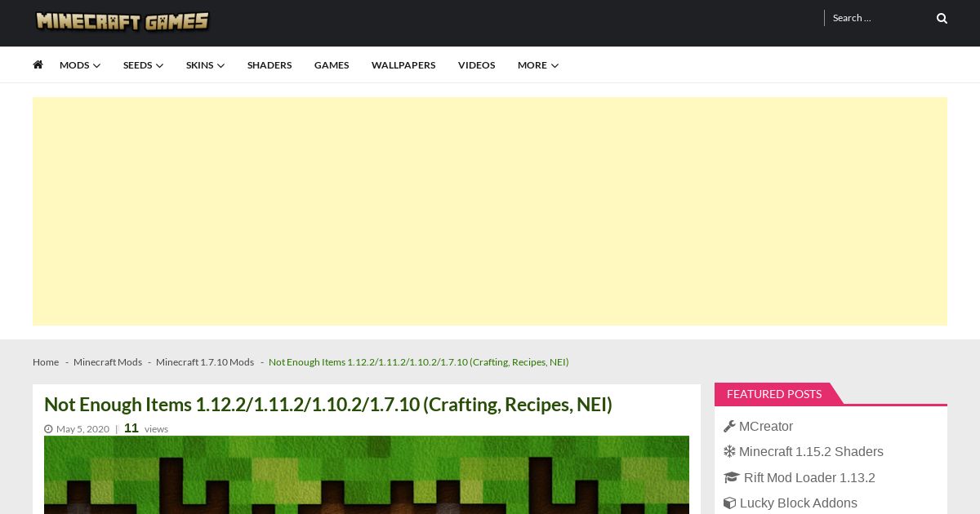Image resolution: width=980 pixels, height=514 pixels.
Task: Select the FEATURED POSTS tab header
Action: point(774,394)
